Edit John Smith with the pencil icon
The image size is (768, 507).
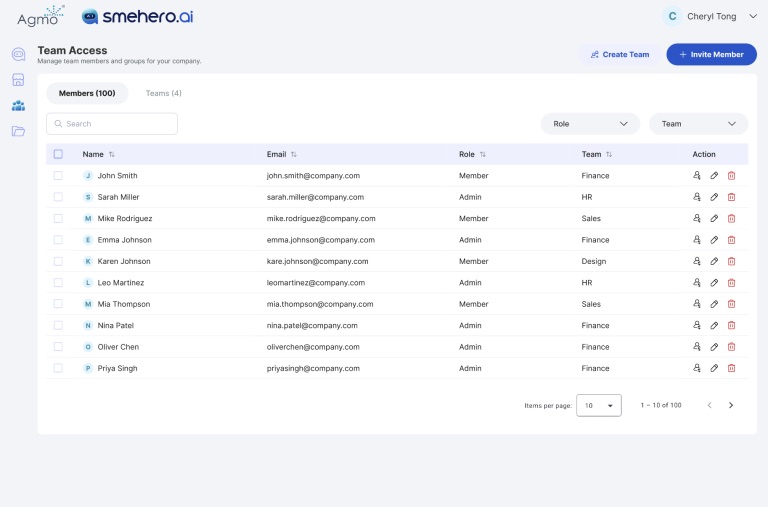click(x=714, y=175)
